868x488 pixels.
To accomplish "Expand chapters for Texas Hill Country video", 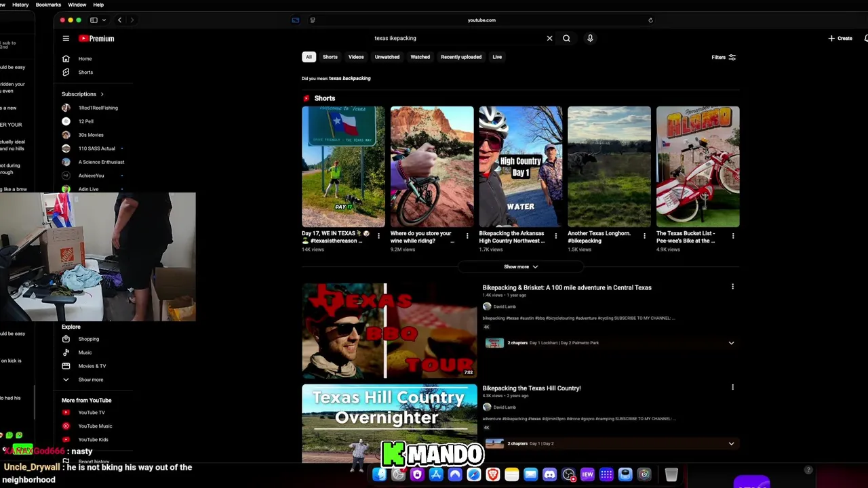I will click(731, 444).
